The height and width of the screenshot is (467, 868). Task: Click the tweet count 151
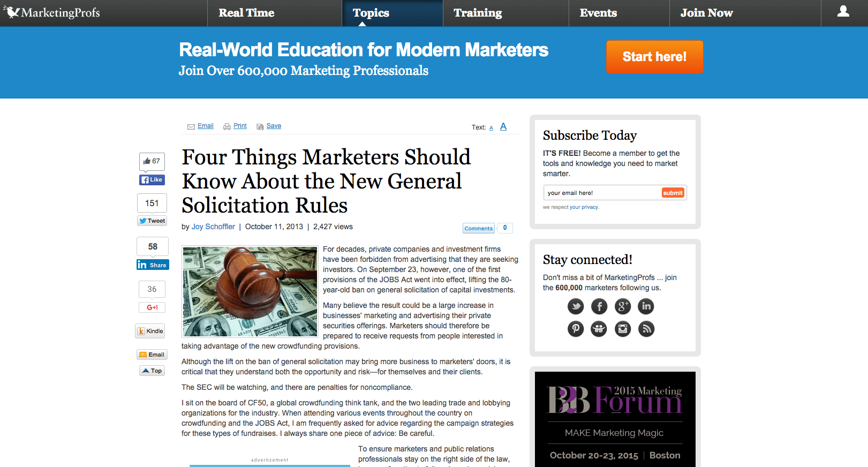coord(152,203)
